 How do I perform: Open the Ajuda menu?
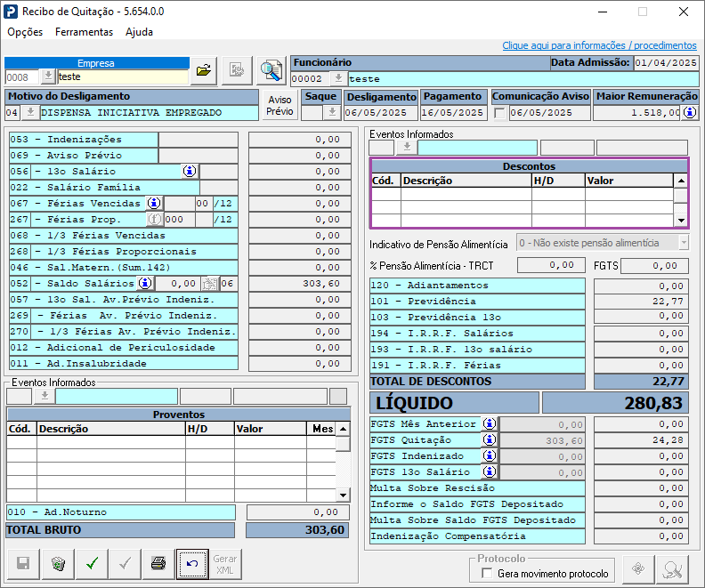tap(139, 32)
